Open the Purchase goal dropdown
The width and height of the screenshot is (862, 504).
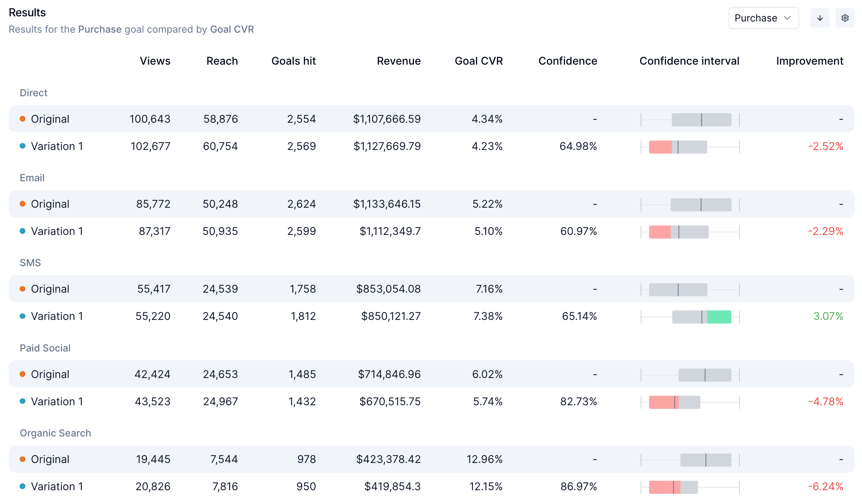coord(763,18)
